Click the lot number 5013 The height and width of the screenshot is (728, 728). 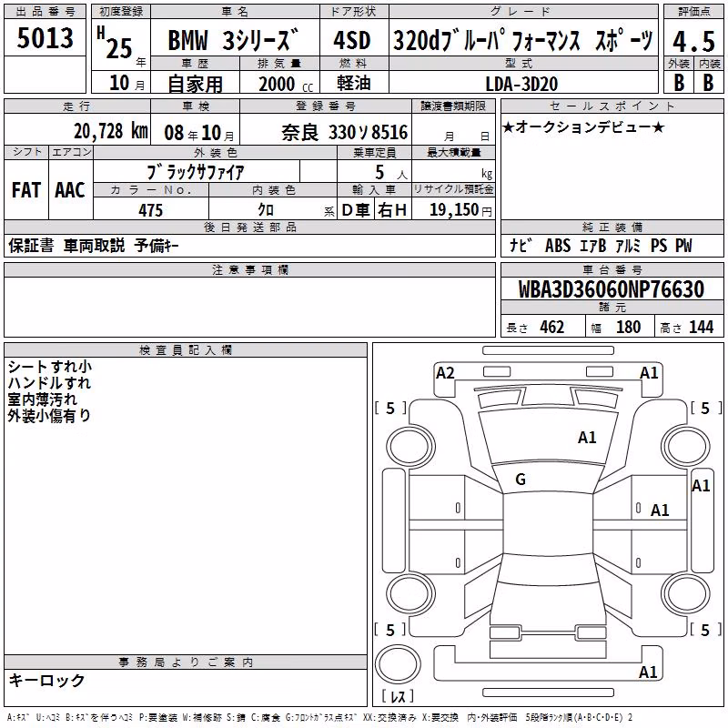(x=45, y=37)
